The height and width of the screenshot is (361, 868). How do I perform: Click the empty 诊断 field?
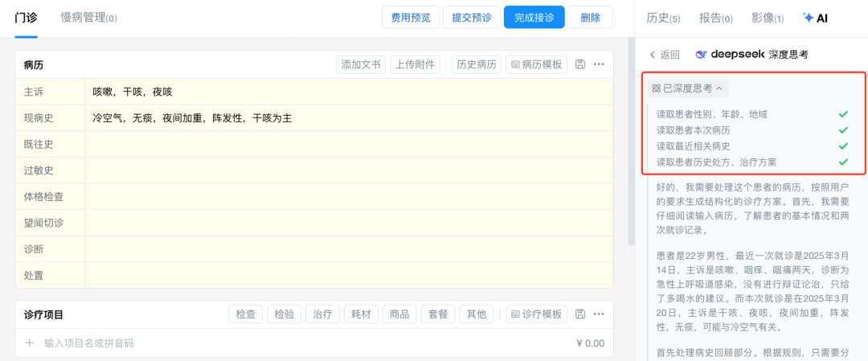(349, 249)
